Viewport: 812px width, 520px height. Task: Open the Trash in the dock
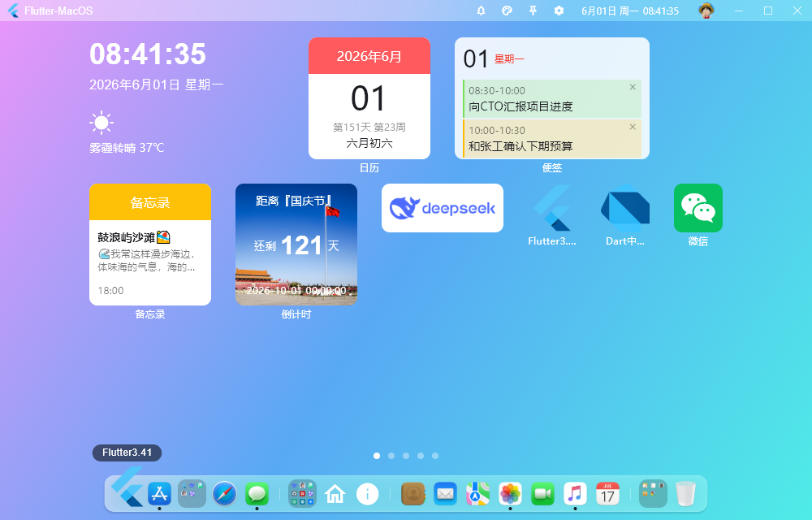pos(685,493)
